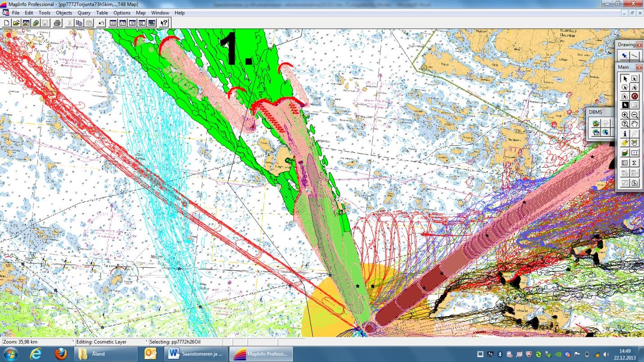This screenshot has height=362, width=644.
Task: Click the volume speaker tray icon
Action: (606, 354)
